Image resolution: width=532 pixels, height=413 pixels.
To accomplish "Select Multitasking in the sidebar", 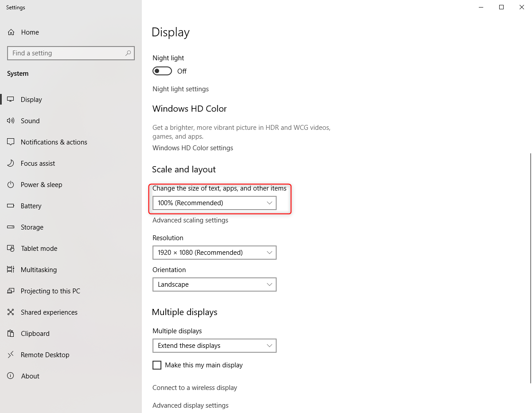I will (x=39, y=270).
